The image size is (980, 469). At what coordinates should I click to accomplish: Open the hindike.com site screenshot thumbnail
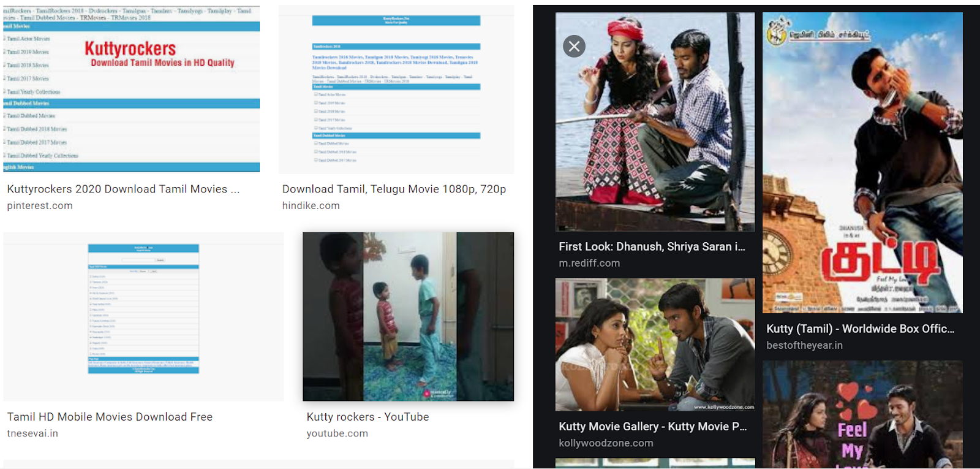[x=396, y=90]
